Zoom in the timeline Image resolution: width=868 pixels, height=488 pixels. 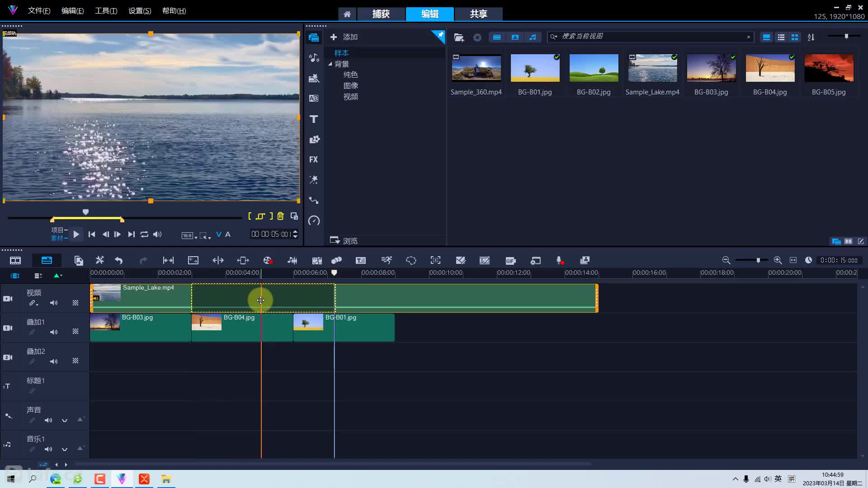pos(778,260)
